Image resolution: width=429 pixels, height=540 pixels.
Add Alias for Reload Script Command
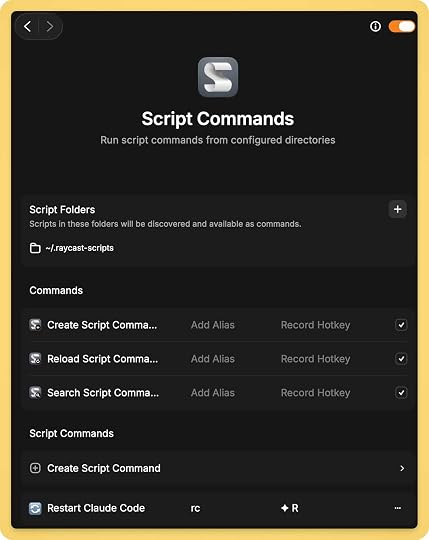click(x=213, y=359)
